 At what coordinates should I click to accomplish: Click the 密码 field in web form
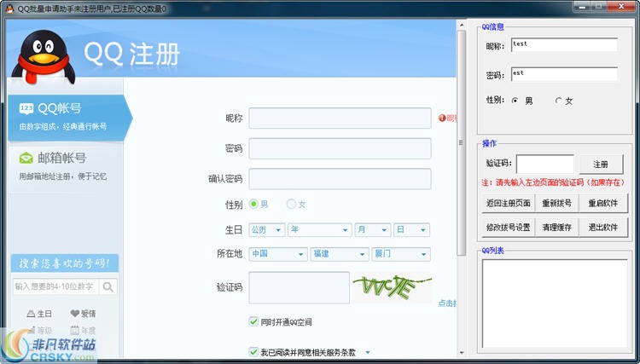[340, 148]
